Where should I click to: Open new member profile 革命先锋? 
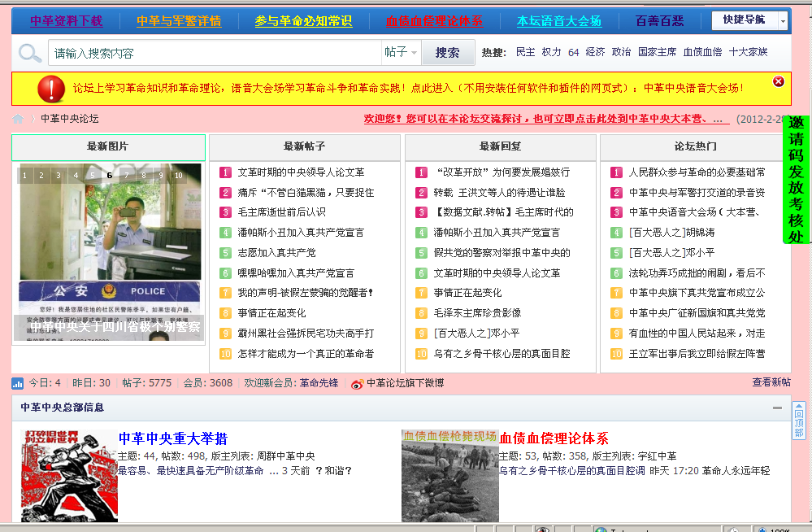[x=319, y=383]
